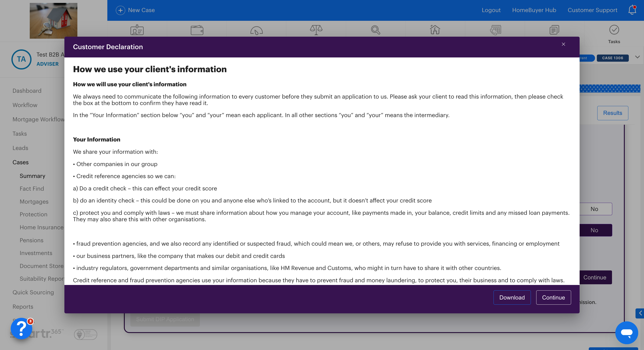Select the Fact Find menu item in sidebar
Image resolution: width=644 pixels, height=350 pixels.
[32, 188]
